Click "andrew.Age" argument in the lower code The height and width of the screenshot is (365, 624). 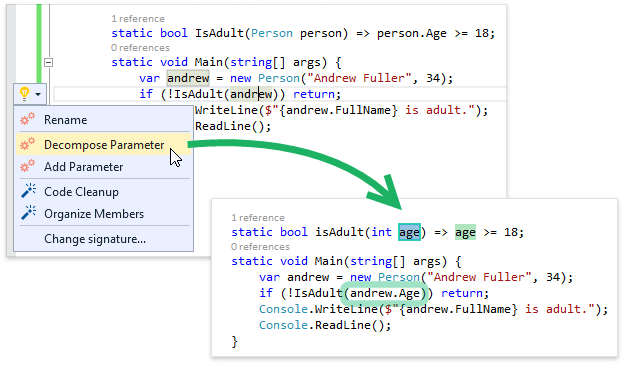tap(385, 294)
